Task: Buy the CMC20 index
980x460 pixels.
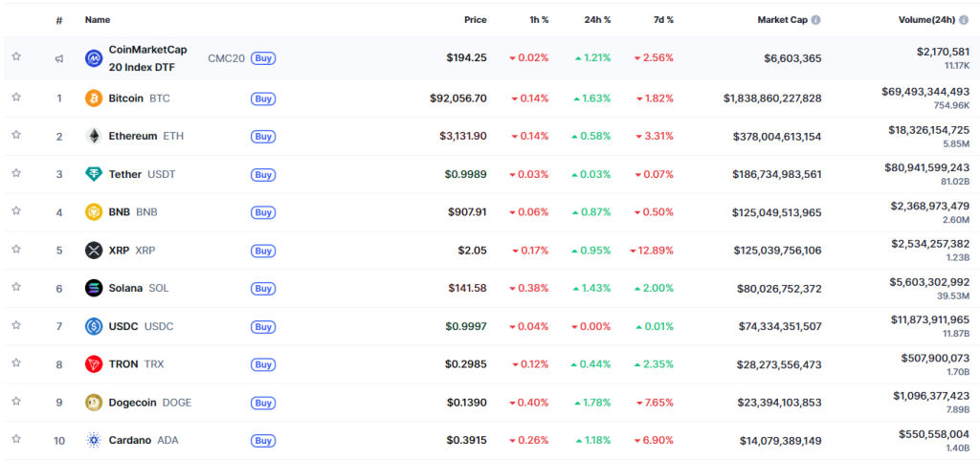Action: point(263,58)
